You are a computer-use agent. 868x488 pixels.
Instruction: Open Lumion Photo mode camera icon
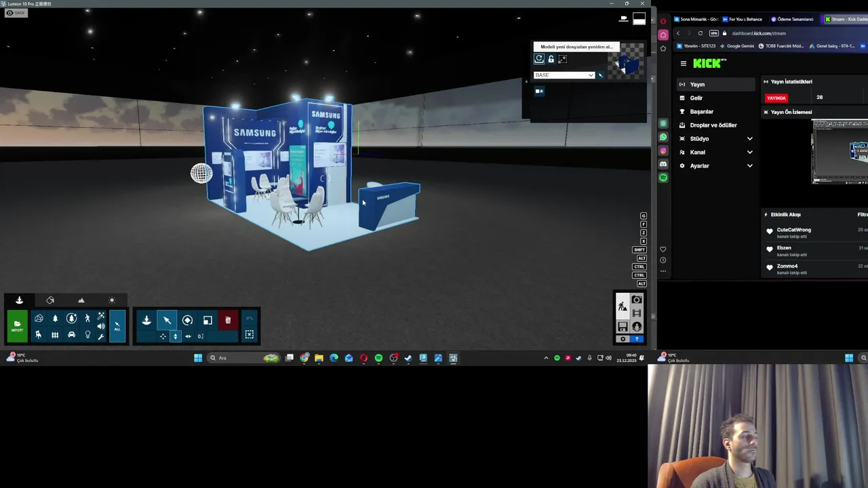tap(636, 300)
